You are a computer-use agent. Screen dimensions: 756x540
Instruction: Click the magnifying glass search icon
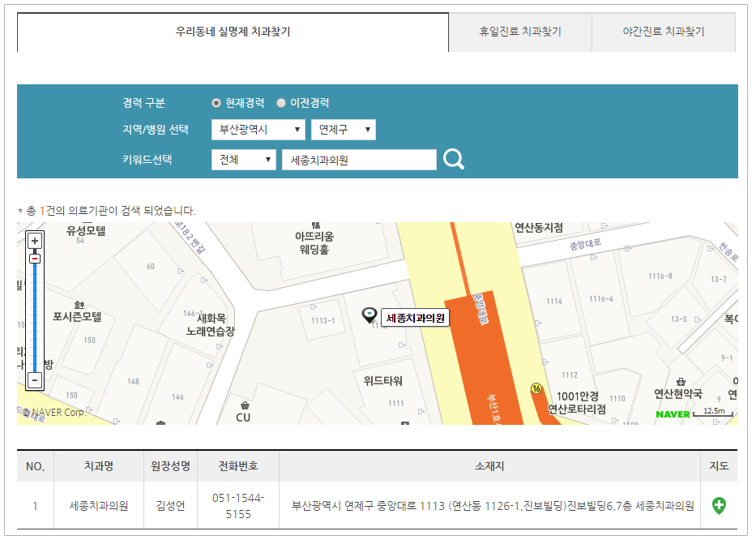pyautogui.click(x=454, y=160)
